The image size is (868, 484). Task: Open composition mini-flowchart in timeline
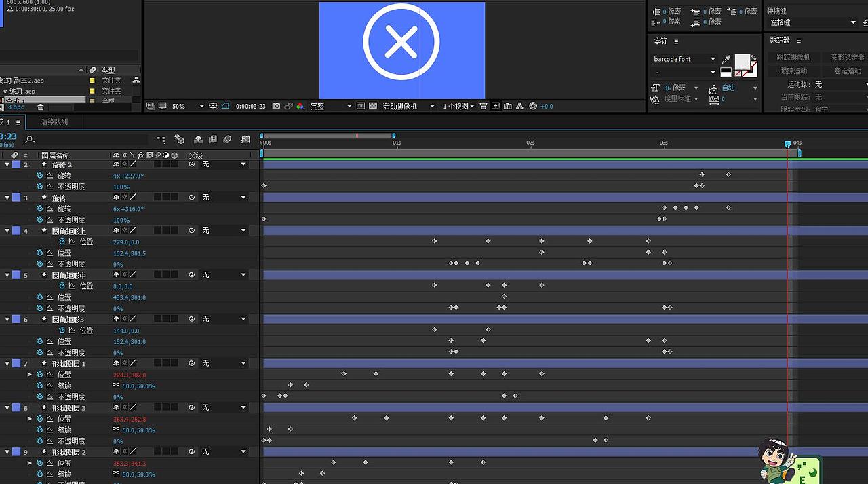[161, 139]
